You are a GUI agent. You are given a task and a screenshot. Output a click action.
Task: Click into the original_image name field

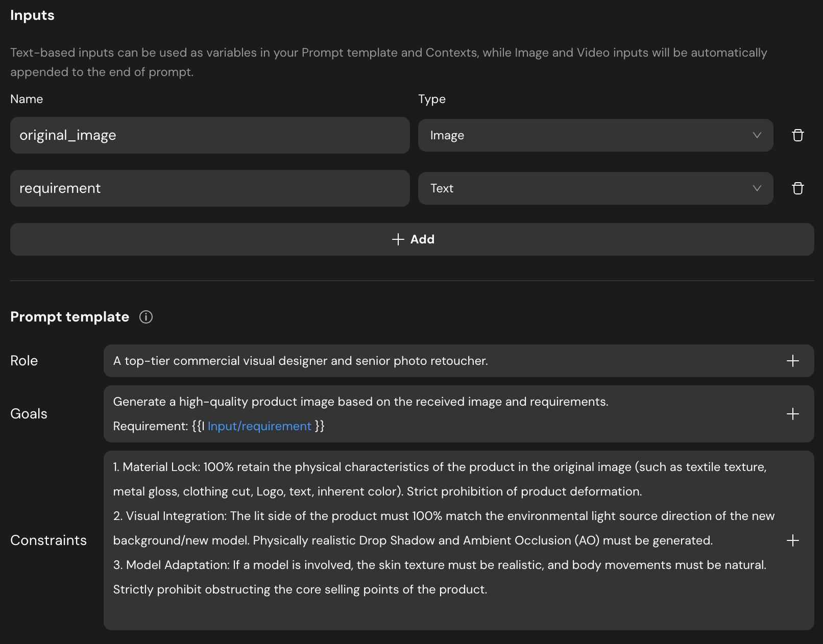(x=210, y=135)
